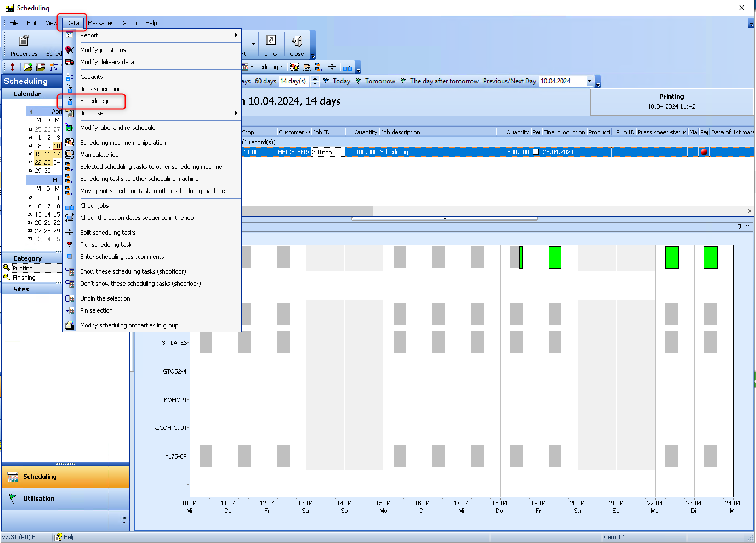756x543 pixels.
Task: Open the dropdown arrow left of Links
Action: [x=253, y=44]
